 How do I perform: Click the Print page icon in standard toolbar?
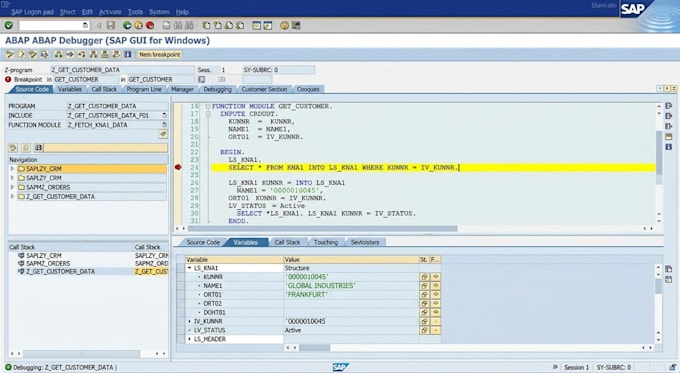click(x=167, y=26)
